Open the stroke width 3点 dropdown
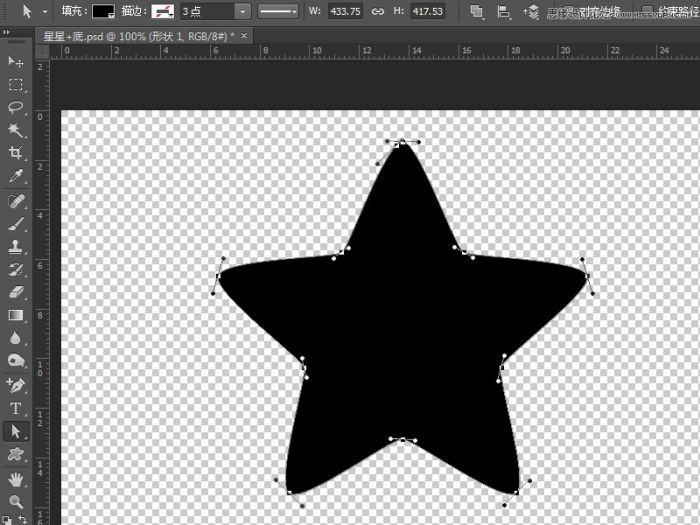The width and height of the screenshot is (700, 525). [242, 11]
